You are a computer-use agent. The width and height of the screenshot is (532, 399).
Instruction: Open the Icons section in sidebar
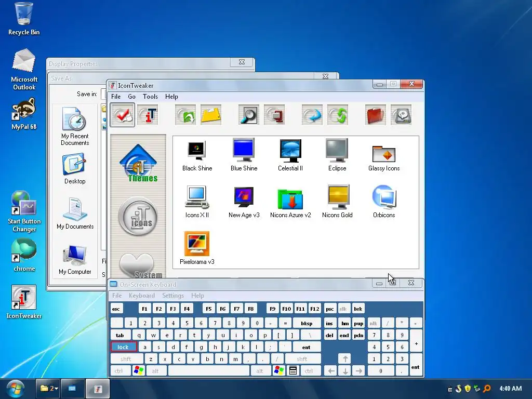(138, 216)
